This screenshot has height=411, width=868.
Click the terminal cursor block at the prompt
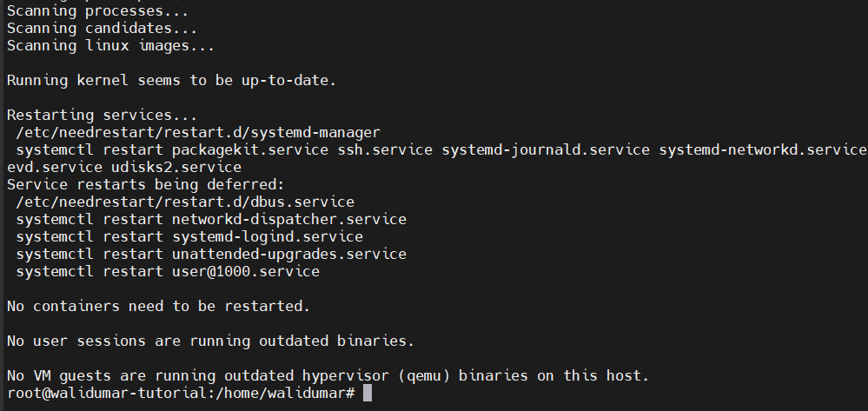[x=368, y=394]
